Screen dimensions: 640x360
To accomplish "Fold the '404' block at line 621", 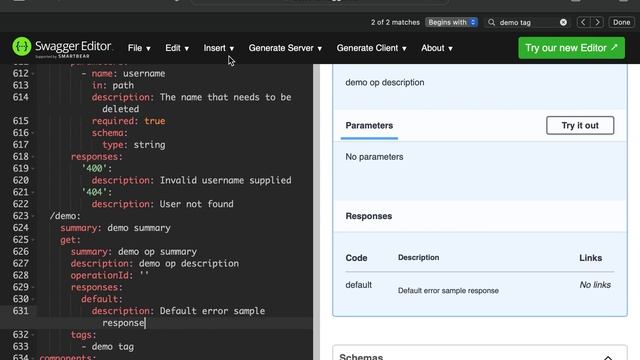I will (x=33, y=192).
